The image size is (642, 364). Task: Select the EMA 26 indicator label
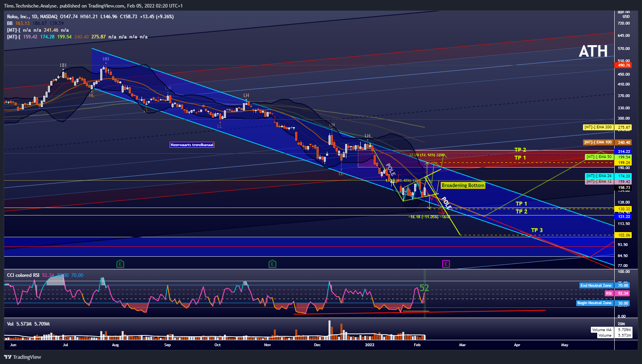[x=599, y=176]
